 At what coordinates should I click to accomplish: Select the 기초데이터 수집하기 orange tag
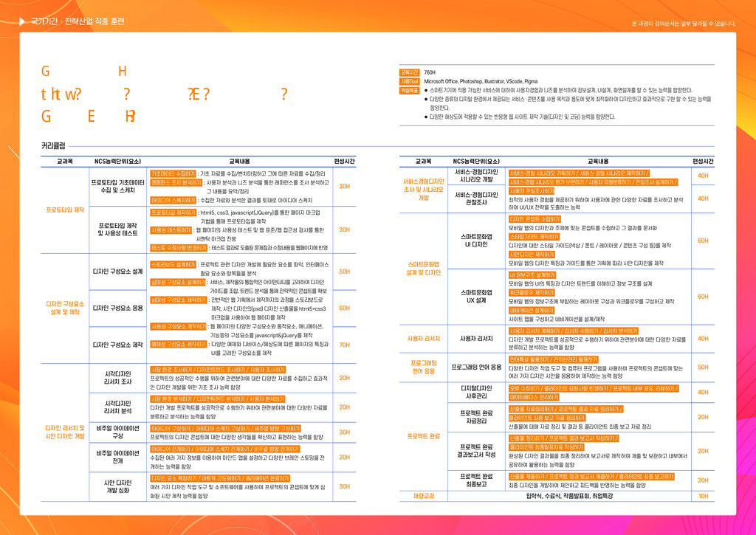(173, 173)
